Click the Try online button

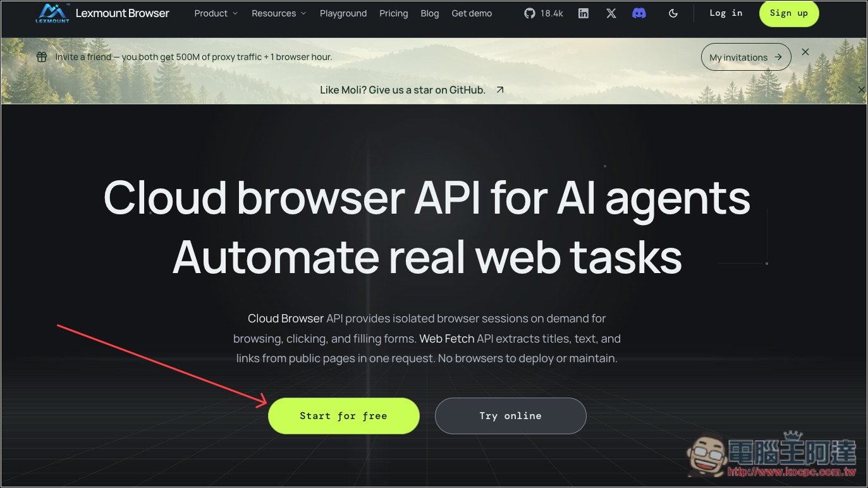[x=510, y=416]
